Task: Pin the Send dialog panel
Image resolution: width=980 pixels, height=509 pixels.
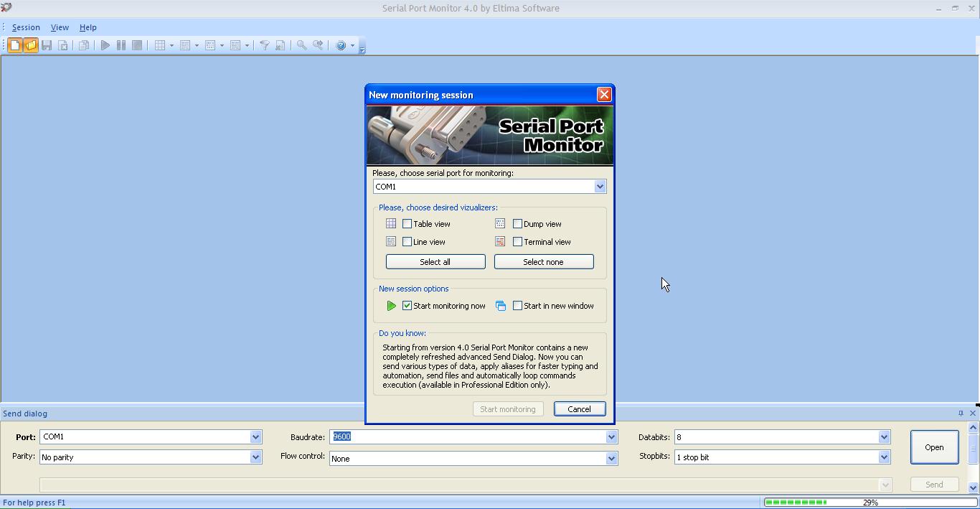Action: tap(961, 413)
